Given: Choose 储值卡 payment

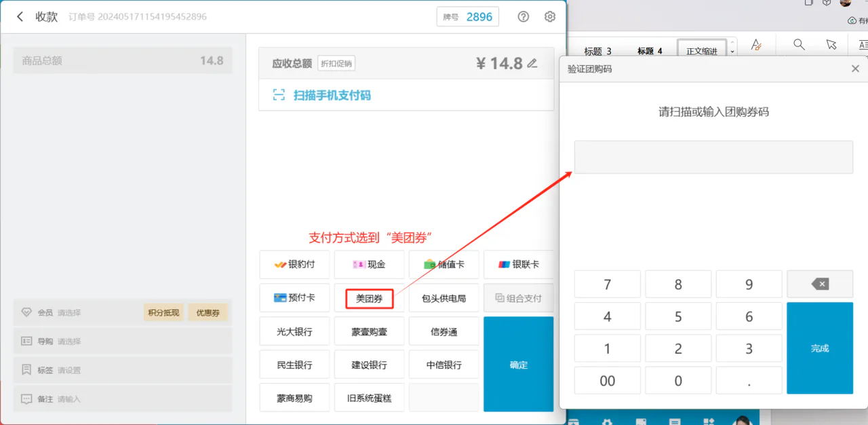Looking at the screenshot, I should click(443, 265).
